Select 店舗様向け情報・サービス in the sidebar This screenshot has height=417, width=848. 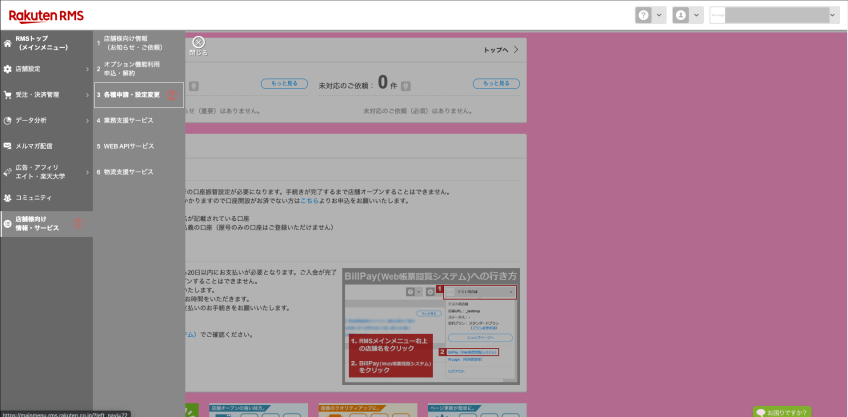tap(46, 223)
